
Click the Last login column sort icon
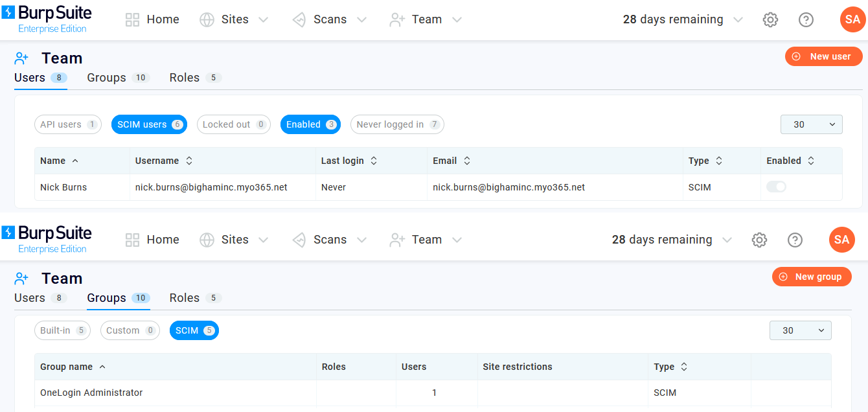(x=374, y=161)
